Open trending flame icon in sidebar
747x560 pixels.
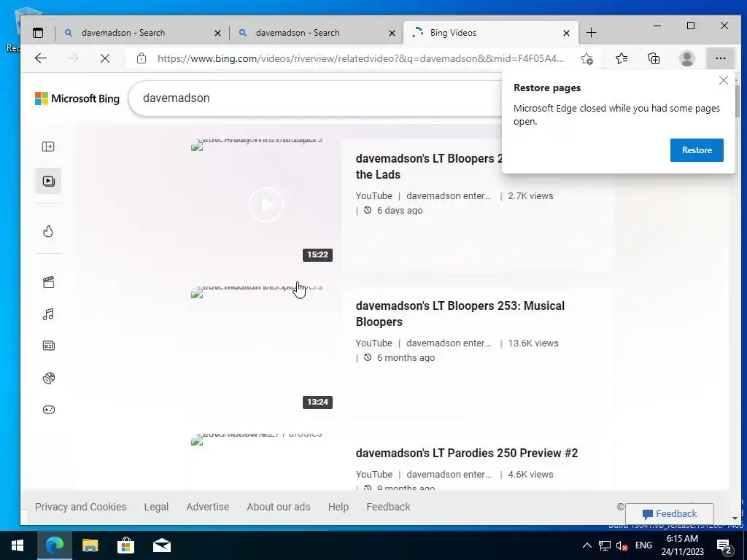[x=48, y=231]
